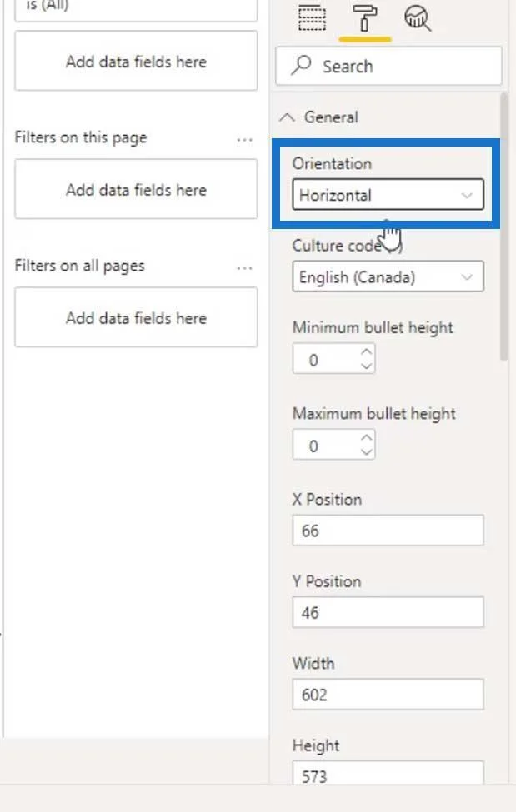Viewport: 516px width, 812px height.
Task: Increase Maximum bullet height value
Action: tap(367, 438)
